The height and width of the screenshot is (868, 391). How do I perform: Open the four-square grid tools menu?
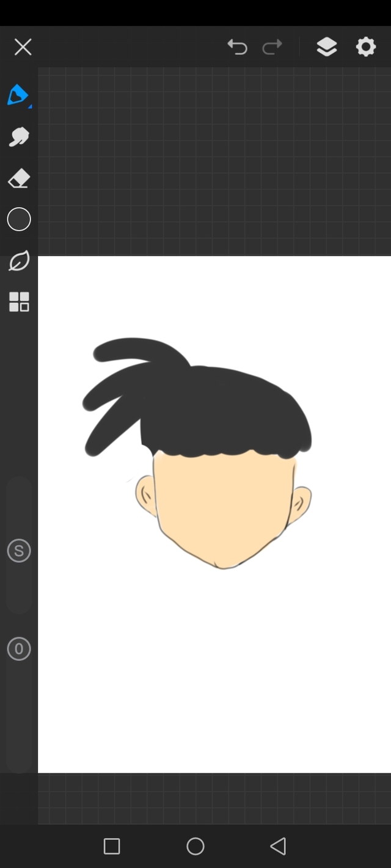click(19, 302)
